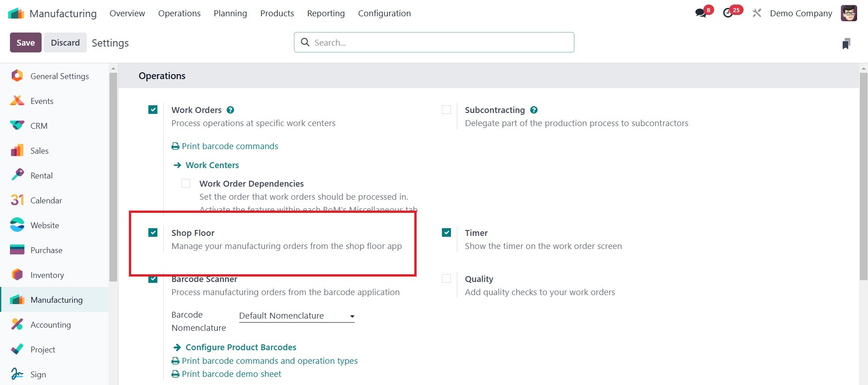This screenshot has height=385, width=868.
Task: Open the activities clock icon
Action: 728,13
